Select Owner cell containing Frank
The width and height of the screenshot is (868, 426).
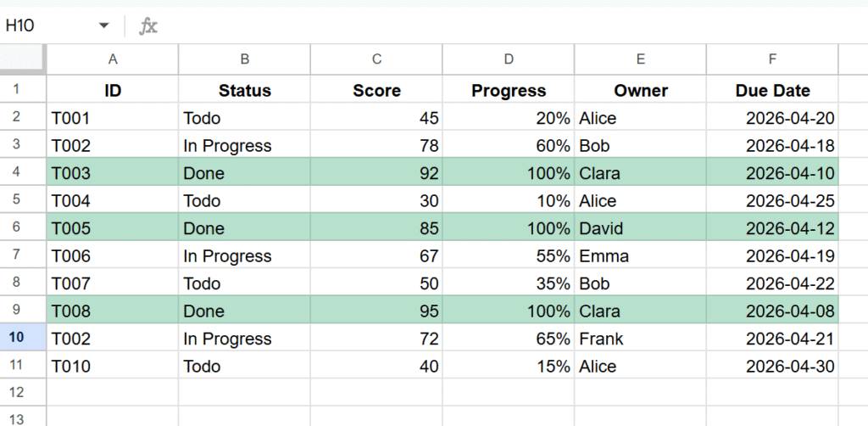tap(640, 339)
